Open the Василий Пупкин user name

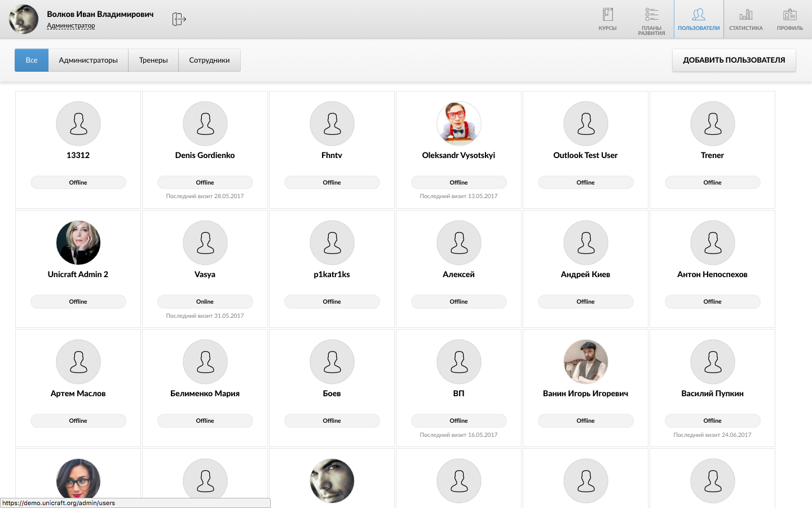point(713,393)
